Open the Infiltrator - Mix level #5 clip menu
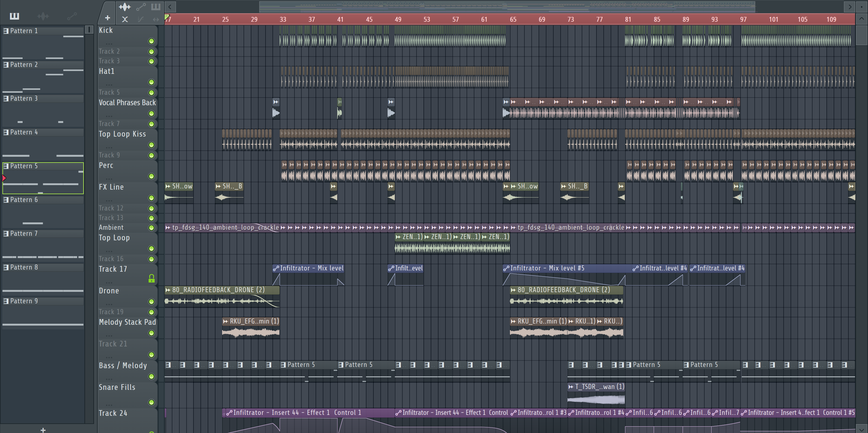This screenshot has height=433, width=868. (x=506, y=268)
